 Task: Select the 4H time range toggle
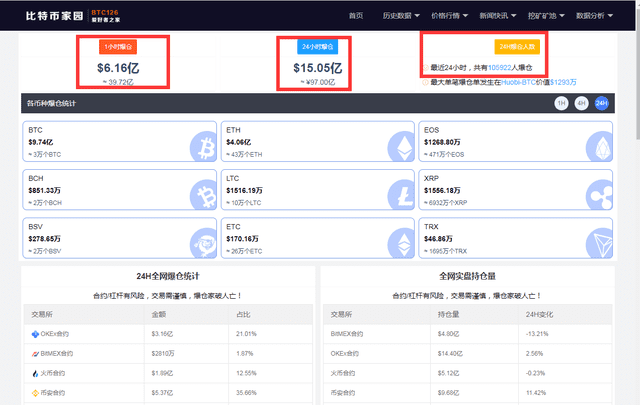click(581, 103)
